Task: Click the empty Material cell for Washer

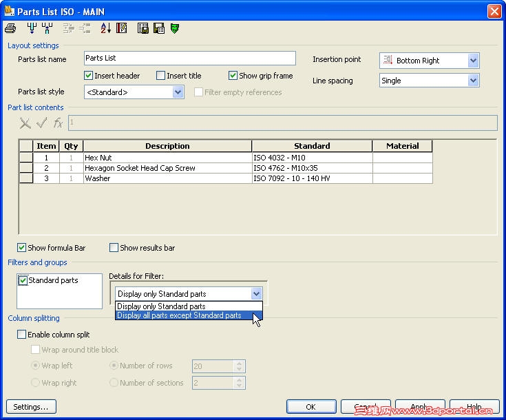Action: (x=403, y=178)
